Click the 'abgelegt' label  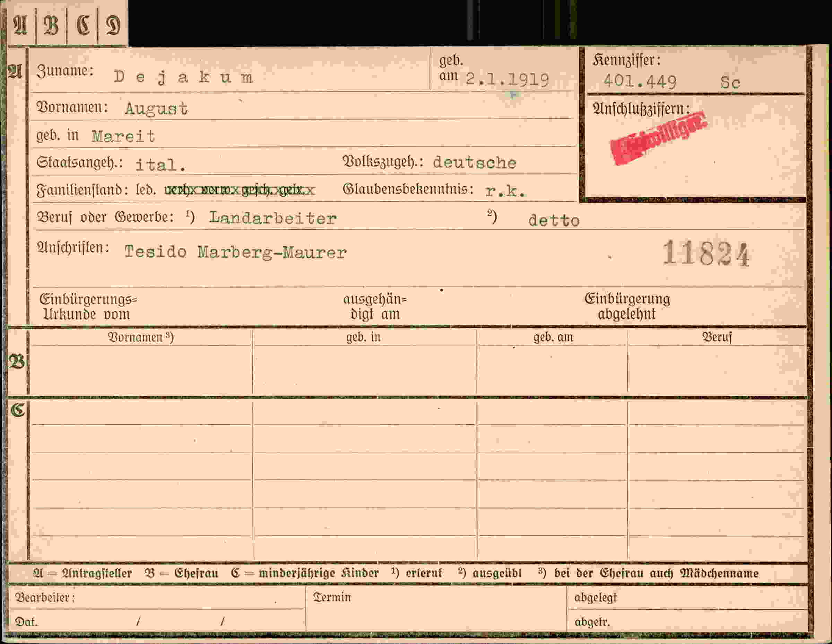coord(596,598)
